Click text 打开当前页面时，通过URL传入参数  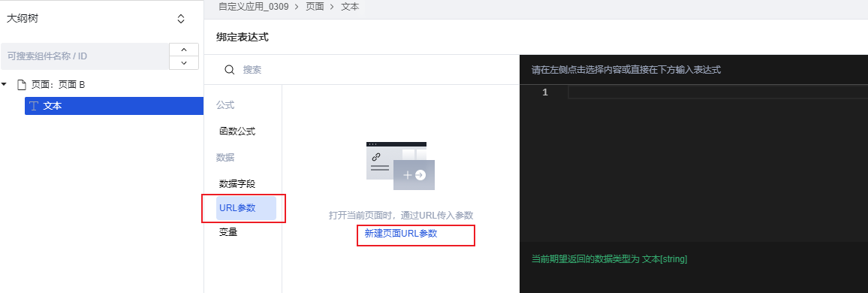(401, 216)
